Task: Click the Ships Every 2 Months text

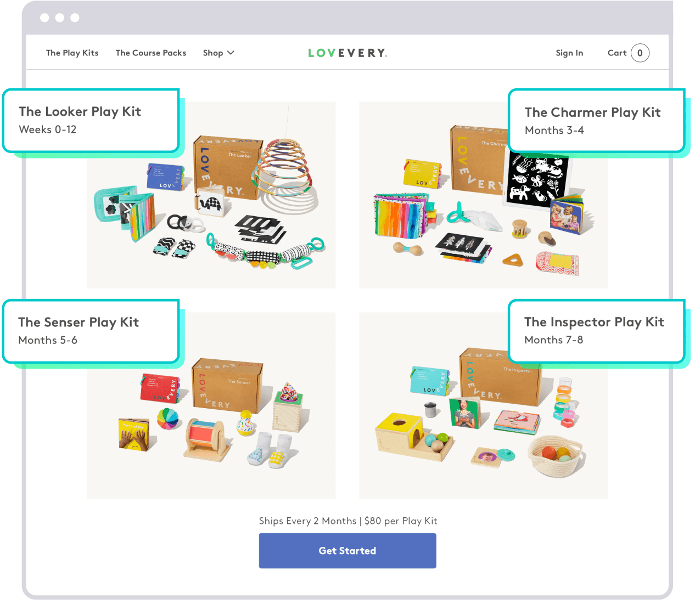Action: pyautogui.click(x=307, y=521)
